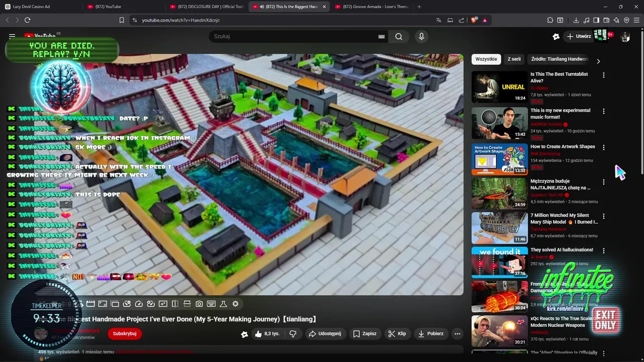Open 'This is my new experimental music format!' title
Screen dimensions: 644x362
560,114
